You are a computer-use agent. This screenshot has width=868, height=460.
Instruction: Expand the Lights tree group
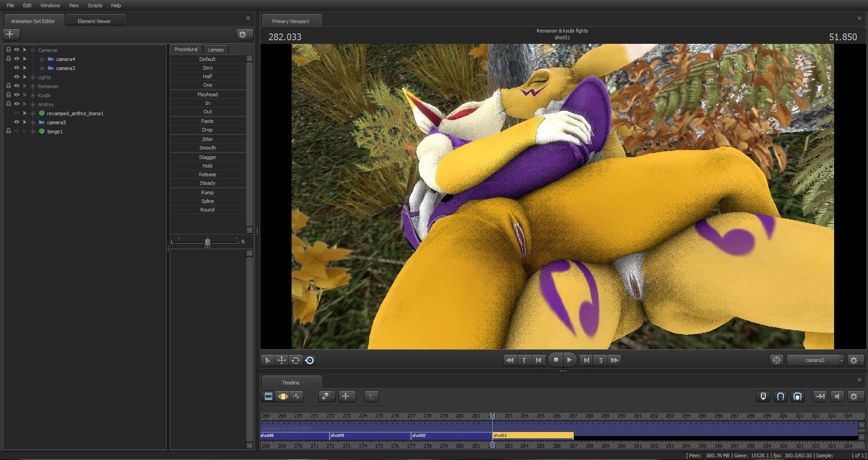[33, 77]
